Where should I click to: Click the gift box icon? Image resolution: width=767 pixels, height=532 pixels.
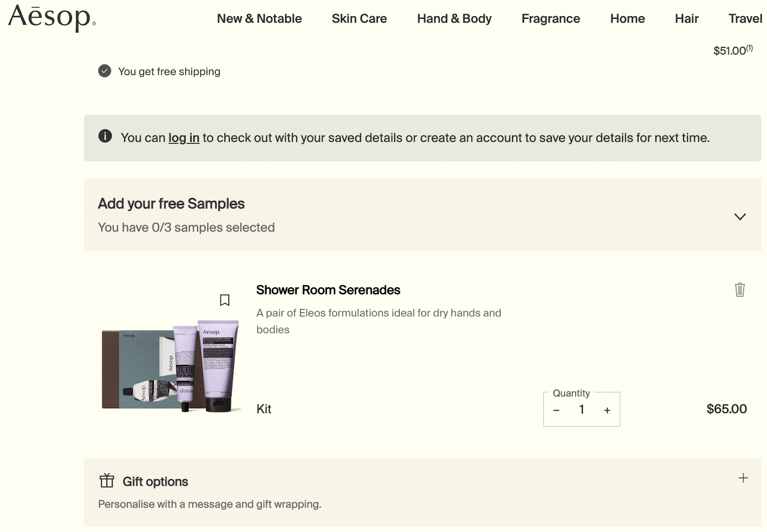(106, 480)
